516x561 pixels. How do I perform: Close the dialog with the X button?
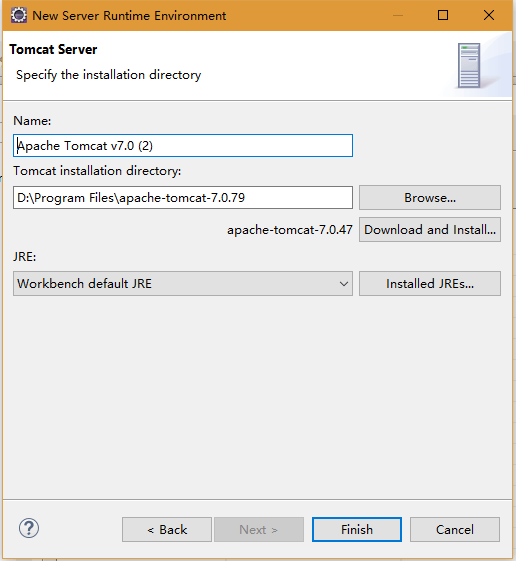pos(489,15)
